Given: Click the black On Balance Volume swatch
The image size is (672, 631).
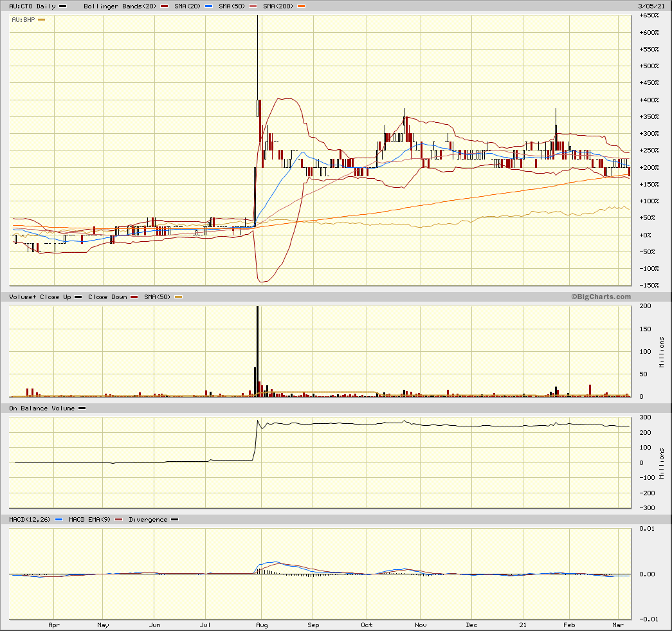Looking at the screenshot, I should point(82,408).
